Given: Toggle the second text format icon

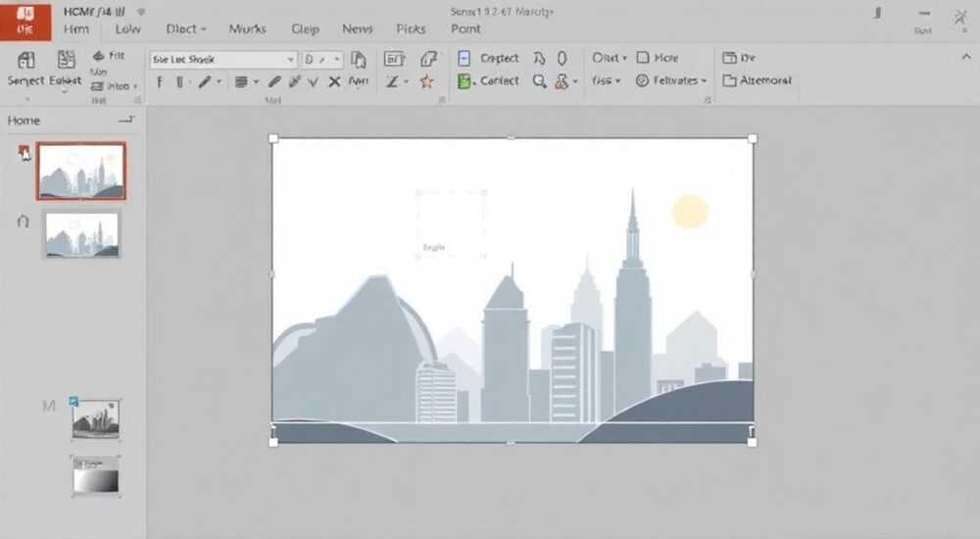Looking at the screenshot, I should (180, 82).
